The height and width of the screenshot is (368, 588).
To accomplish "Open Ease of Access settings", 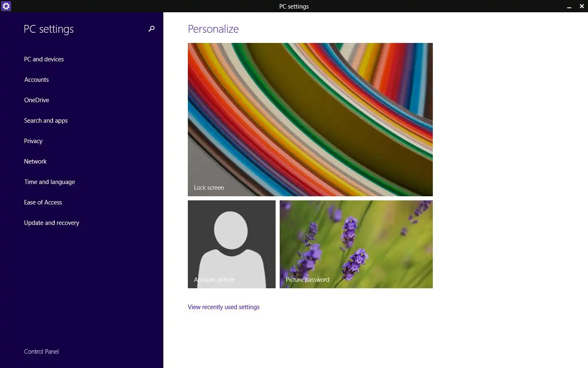I will [x=43, y=202].
